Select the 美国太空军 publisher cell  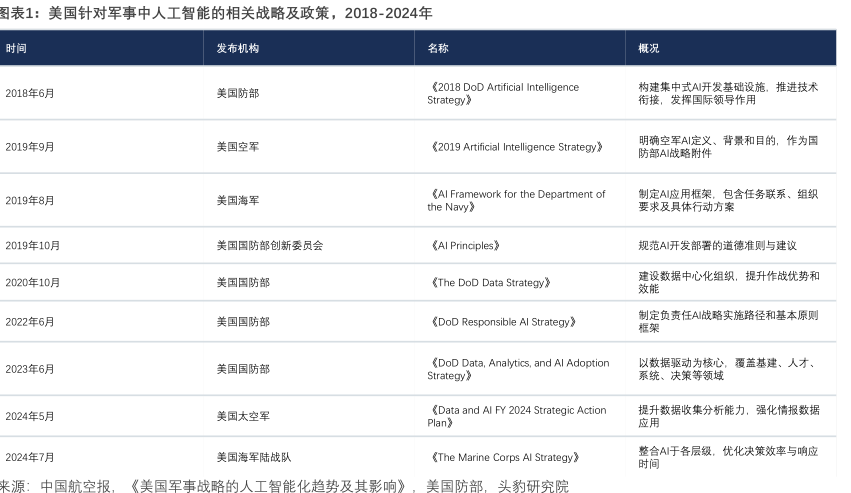click(243, 416)
